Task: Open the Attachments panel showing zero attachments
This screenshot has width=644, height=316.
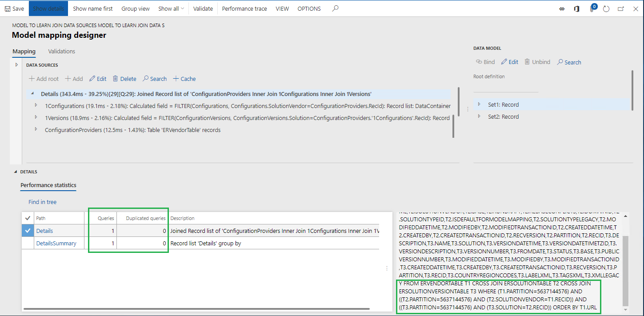Action: pos(592,8)
